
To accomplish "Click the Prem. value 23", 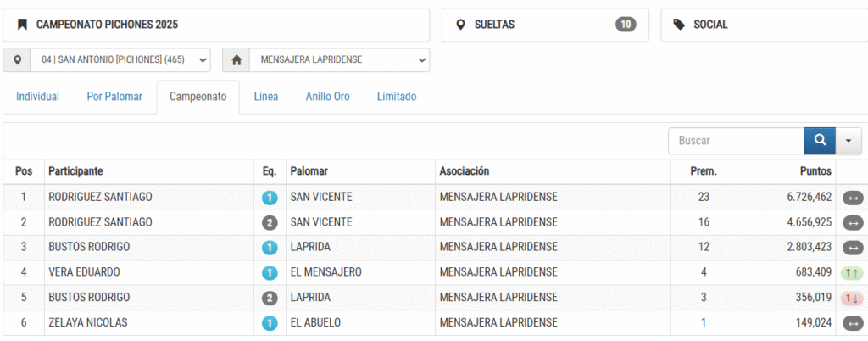I will click(x=704, y=197).
